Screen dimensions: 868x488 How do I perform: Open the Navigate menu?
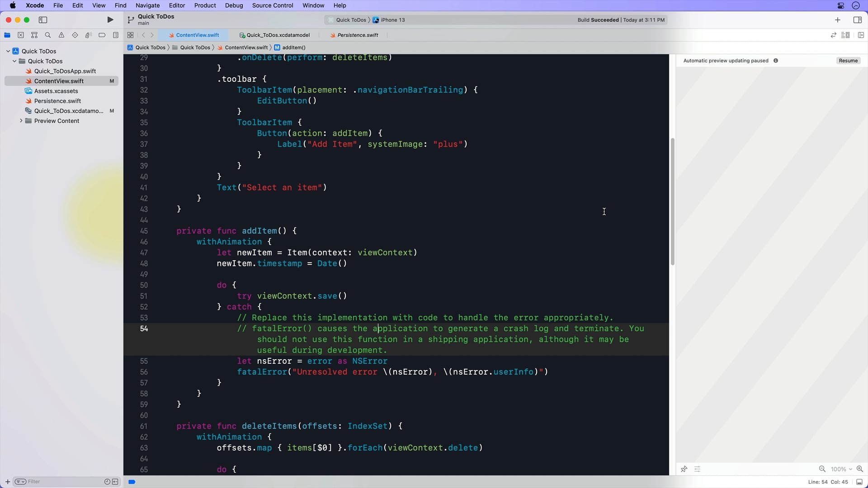(x=147, y=5)
